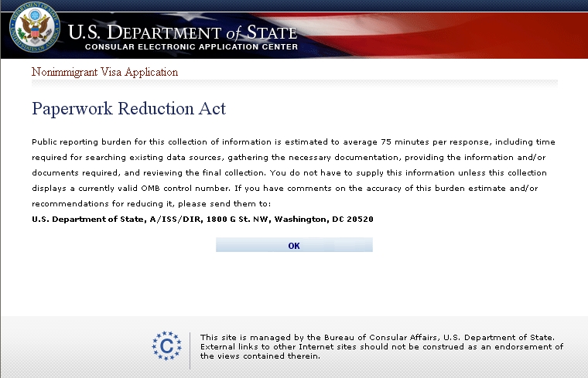Click 'Consular Electronic Application Center' header text

pyautogui.click(x=191, y=47)
